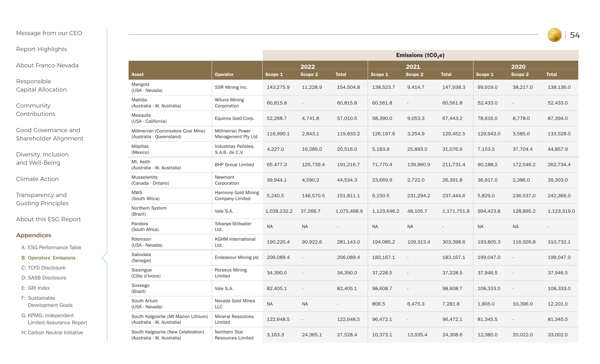This screenshot has height=364, width=600.
Task: Select the 2022 year header
Action: click(x=307, y=67)
